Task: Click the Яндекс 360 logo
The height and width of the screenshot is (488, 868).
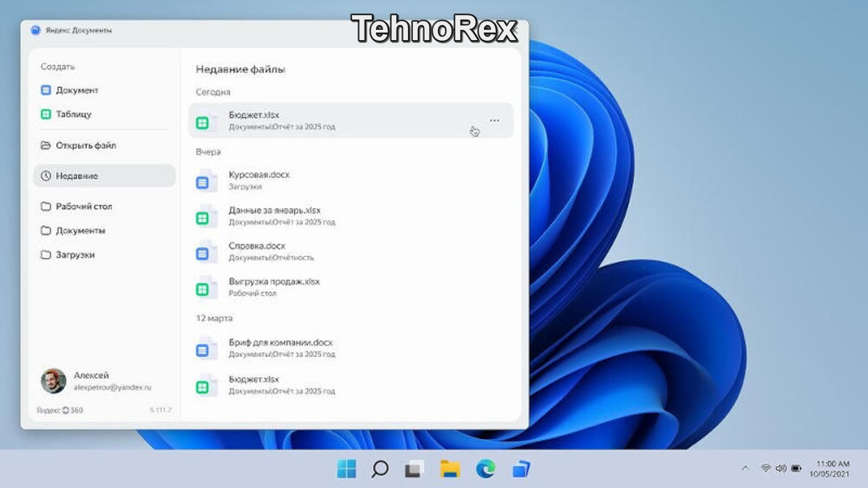Action: point(60,410)
